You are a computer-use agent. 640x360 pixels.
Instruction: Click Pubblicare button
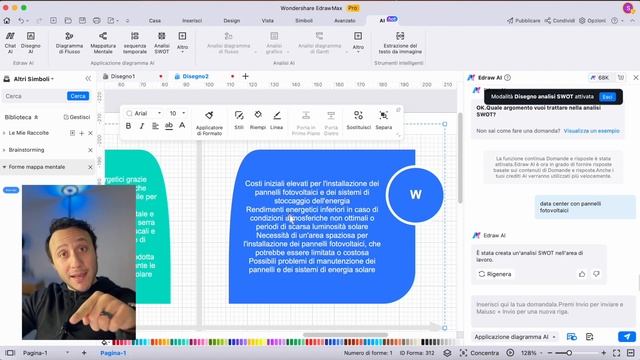[523, 20]
